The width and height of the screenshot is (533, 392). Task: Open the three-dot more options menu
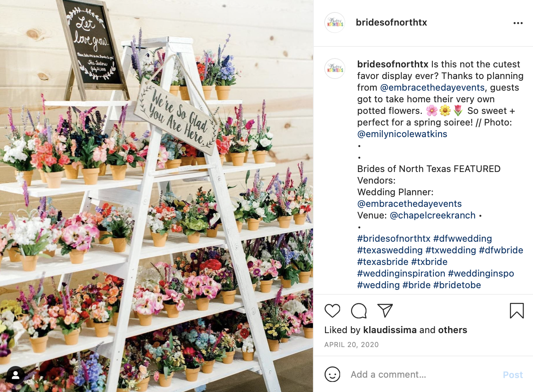pyautogui.click(x=518, y=23)
